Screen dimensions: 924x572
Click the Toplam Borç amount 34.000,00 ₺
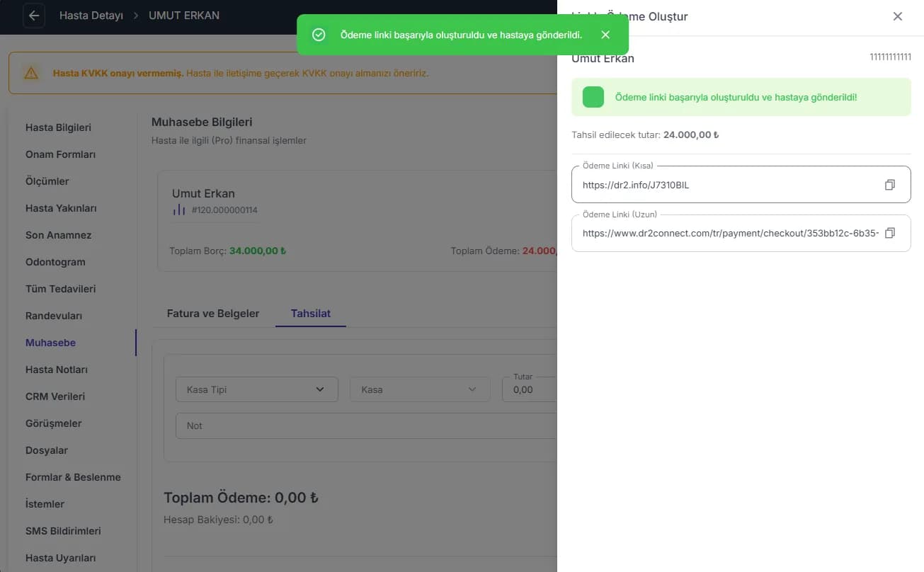[258, 251]
